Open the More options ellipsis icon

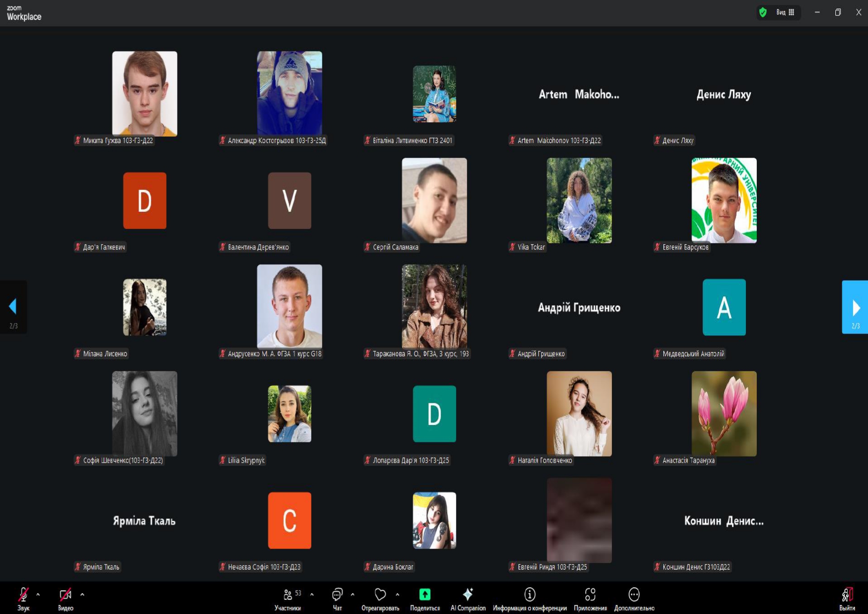pos(634,595)
